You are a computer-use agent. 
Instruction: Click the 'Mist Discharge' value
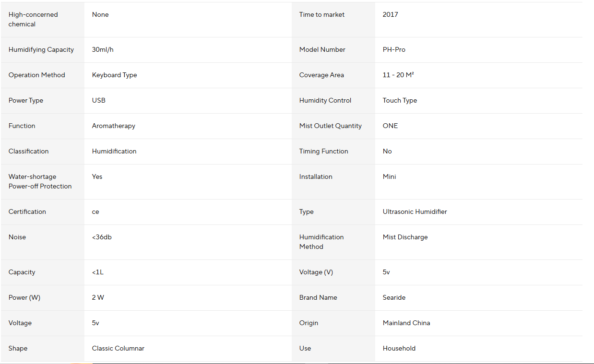(x=405, y=237)
